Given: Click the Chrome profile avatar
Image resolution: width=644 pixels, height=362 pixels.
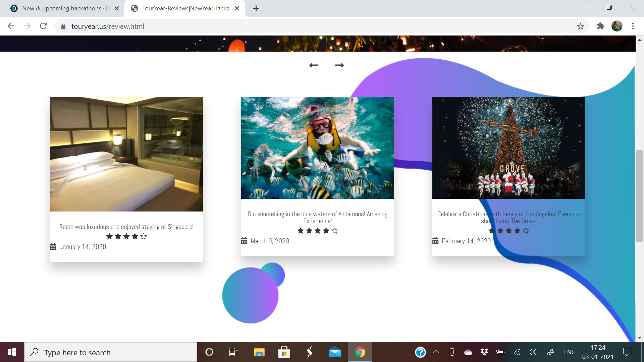Looking at the screenshot, I should [x=617, y=26].
